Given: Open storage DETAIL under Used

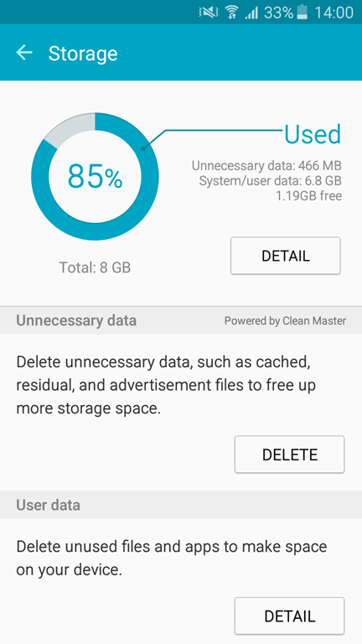Looking at the screenshot, I should point(286,256).
